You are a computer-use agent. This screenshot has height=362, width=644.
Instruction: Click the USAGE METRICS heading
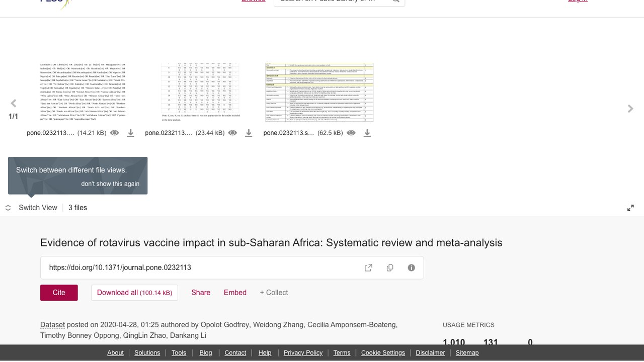click(468, 325)
